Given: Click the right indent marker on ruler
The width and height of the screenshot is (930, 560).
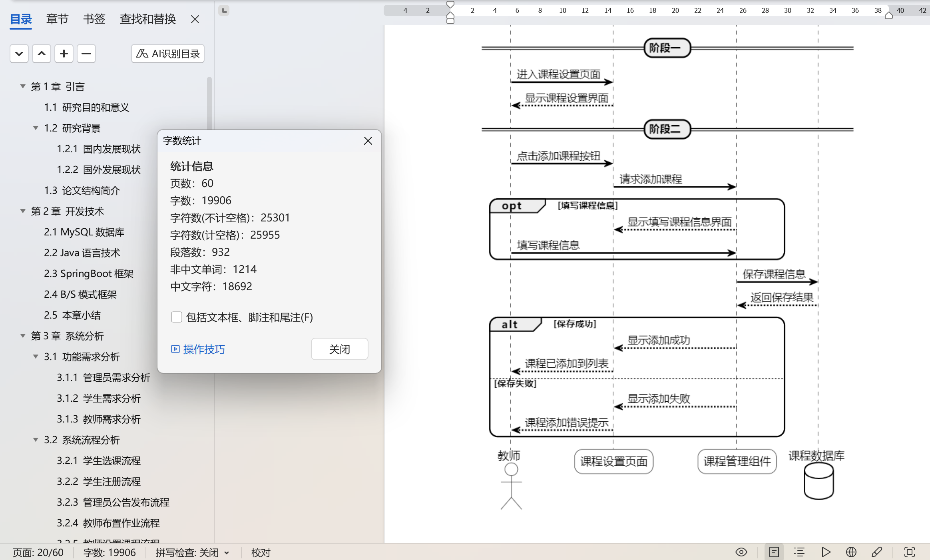Looking at the screenshot, I should click(888, 16).
